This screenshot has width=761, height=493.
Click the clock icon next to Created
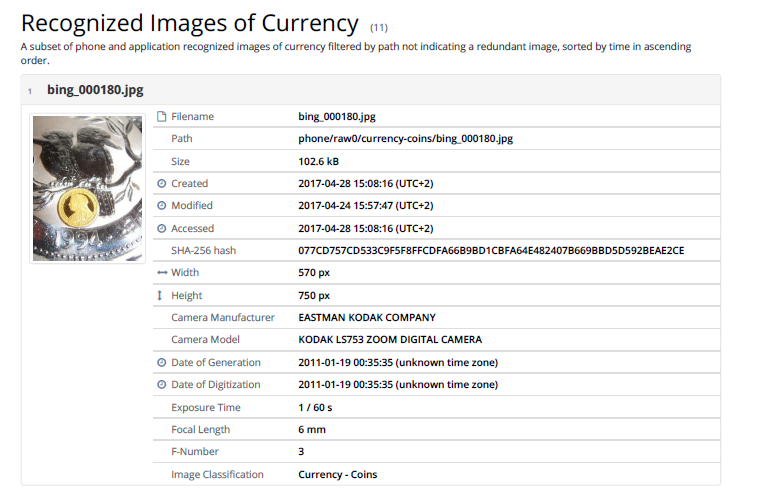tap(162, 184)
